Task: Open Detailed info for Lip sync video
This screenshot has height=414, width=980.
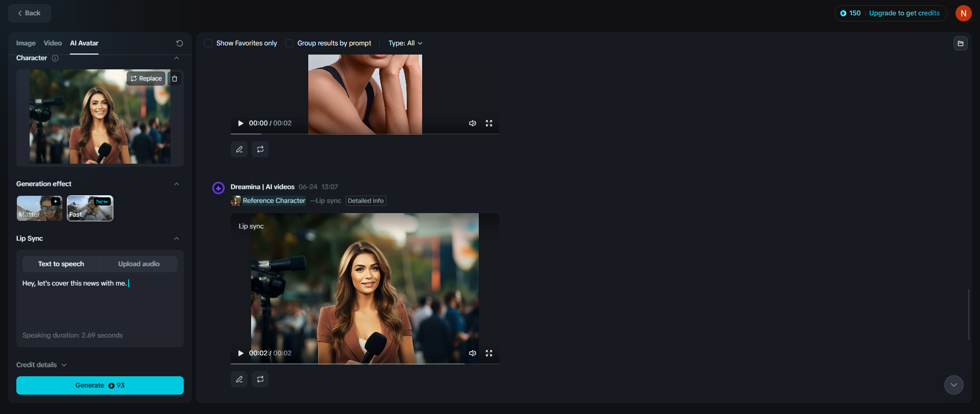Action: click(365, 201)
